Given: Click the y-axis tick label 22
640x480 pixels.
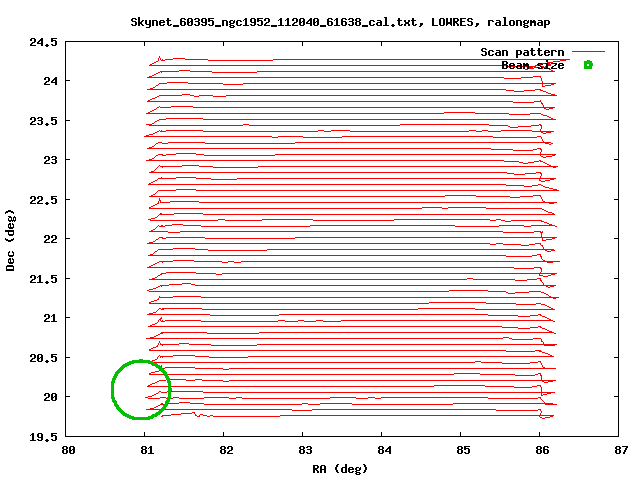Looking at the screenshot, I should tap(51, 239).
